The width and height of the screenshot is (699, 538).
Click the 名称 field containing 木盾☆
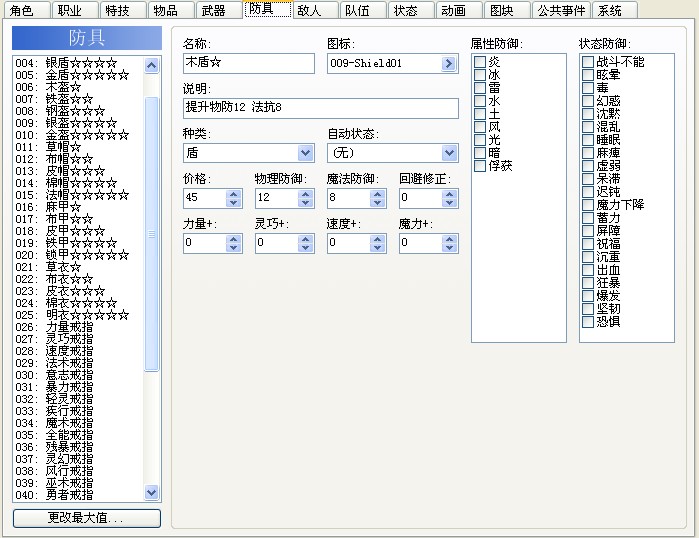point(249,63)
